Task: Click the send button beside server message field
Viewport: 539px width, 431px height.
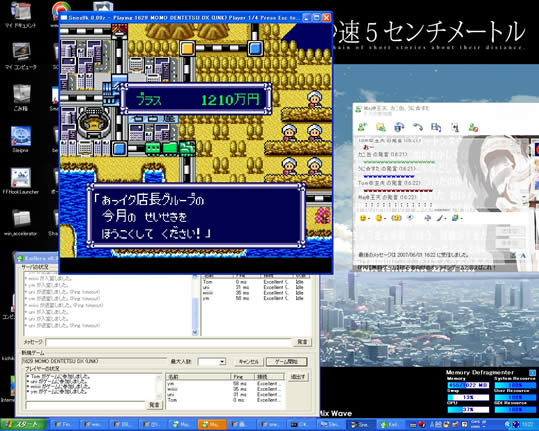Action: click(x=302, y=342)
